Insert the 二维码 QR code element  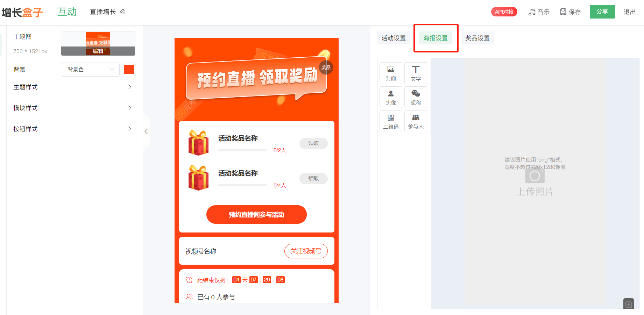click(x=391, y=121)
